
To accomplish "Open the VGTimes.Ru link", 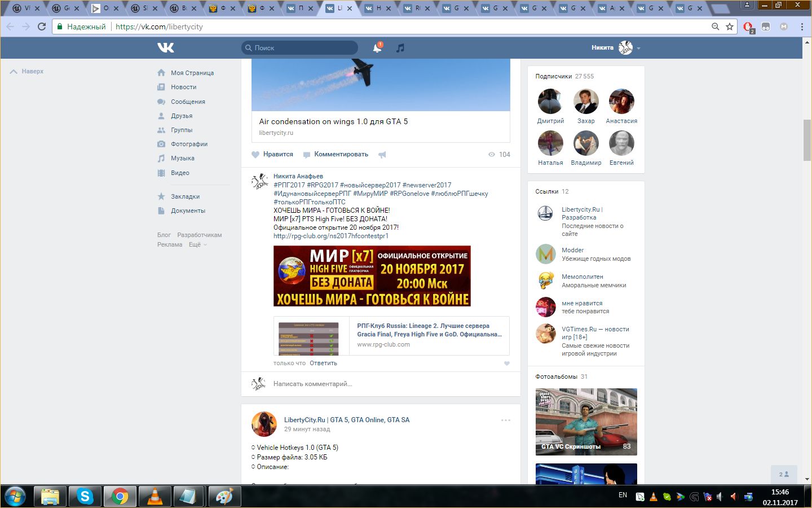I will coord(595,333).
